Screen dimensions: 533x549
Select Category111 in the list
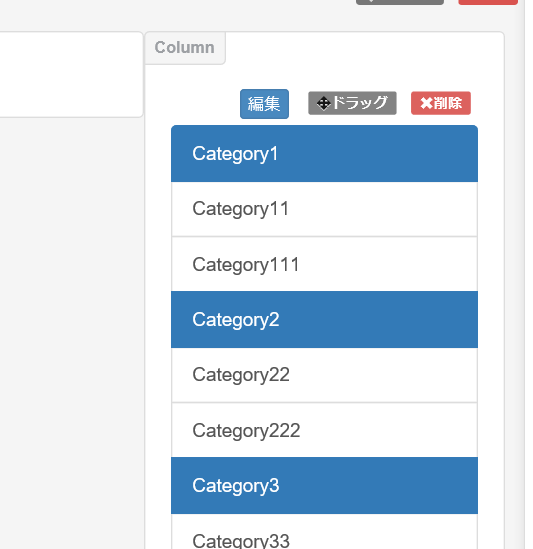[x=324, y=264]
